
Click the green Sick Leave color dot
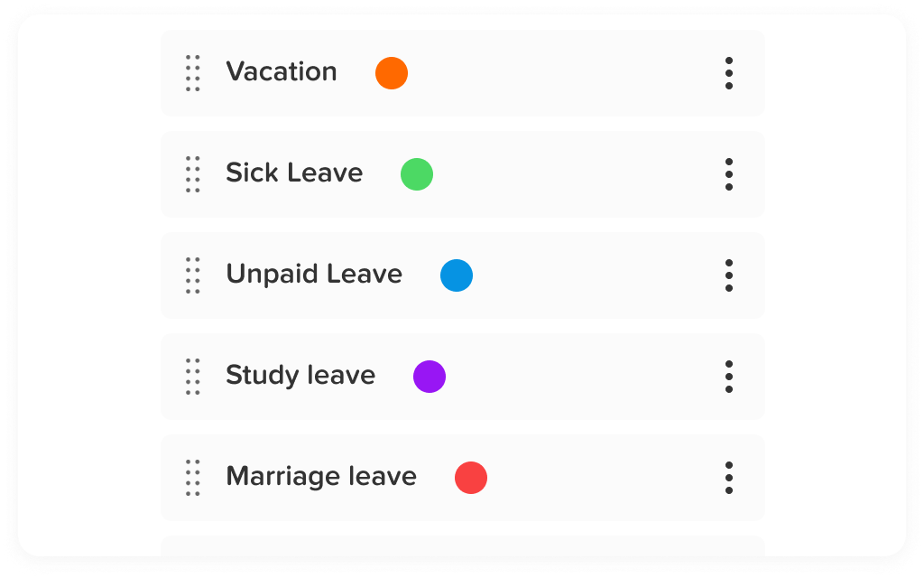point(417,174)
